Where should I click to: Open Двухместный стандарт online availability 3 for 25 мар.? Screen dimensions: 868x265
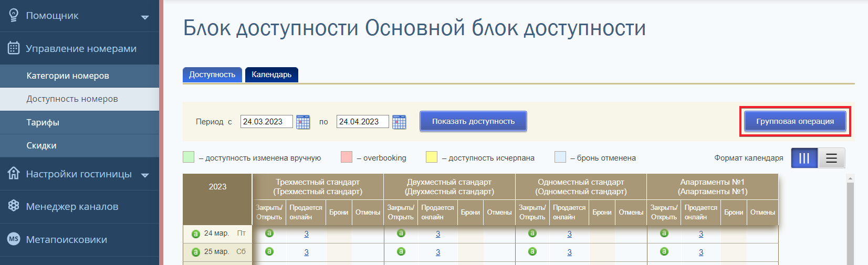(x=438, y=252)
